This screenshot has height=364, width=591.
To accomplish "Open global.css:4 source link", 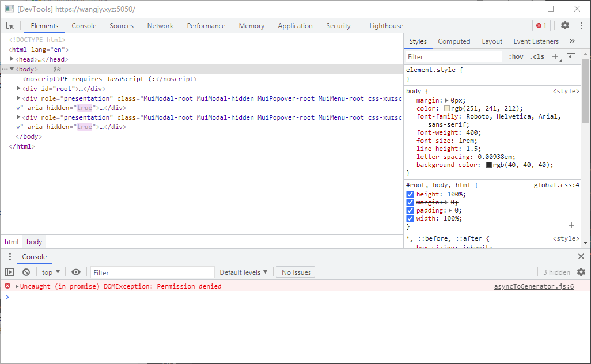I will (x=556, y=185).
